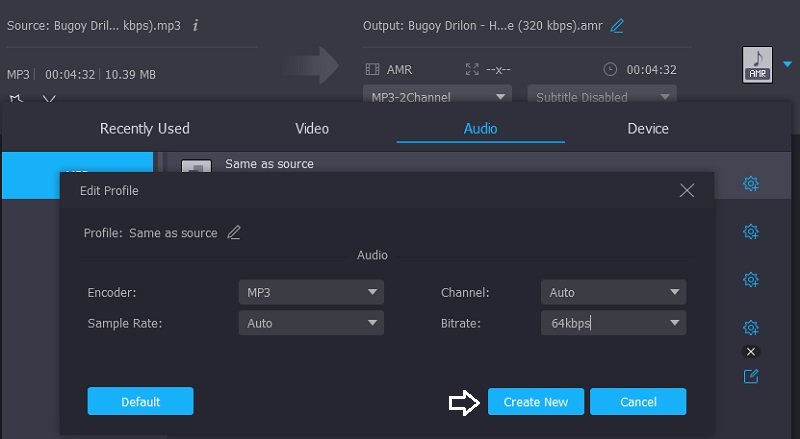This screenshot has width=800, height=439.
Task: Close the Edit Profile dialog
Action: [687, 190]
